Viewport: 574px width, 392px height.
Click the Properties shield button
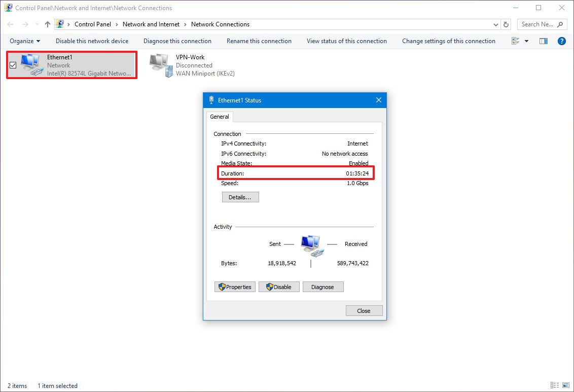pos(235,287)
